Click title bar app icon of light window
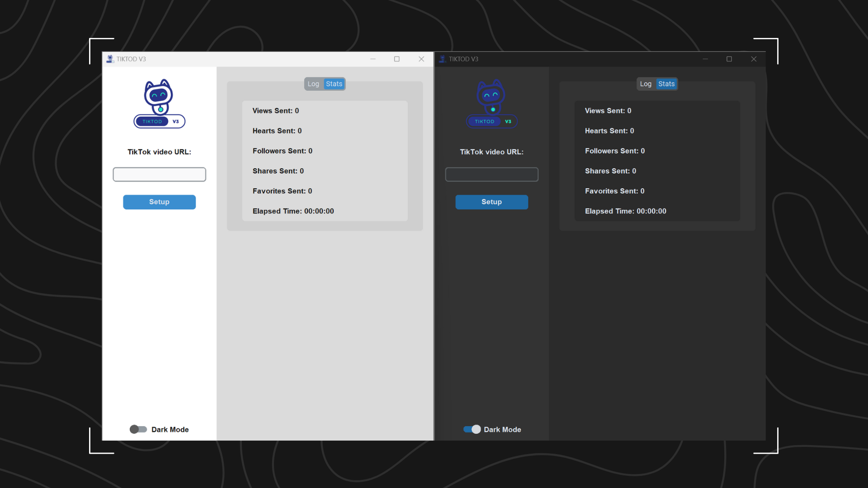Image resolution: width=868 pixels, height=488 pixels. tap(110, 59)
